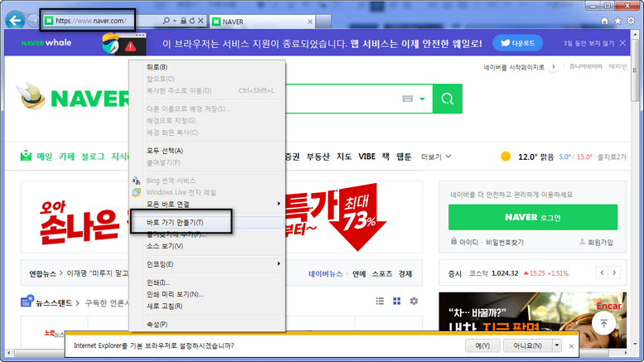Open the 부동산 link

[318, 157]
